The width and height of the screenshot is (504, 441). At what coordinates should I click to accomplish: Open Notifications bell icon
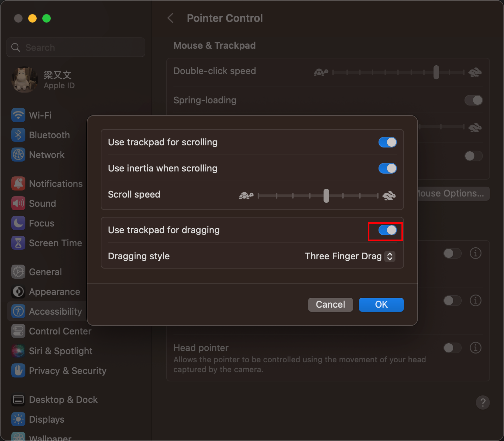[x=18, y=183]
